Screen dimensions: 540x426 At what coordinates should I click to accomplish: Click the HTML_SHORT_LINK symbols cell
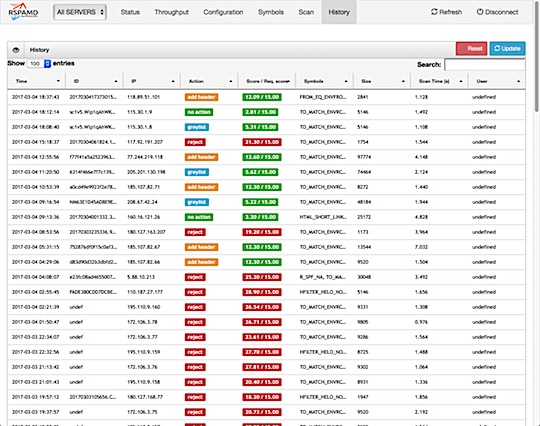323,217
